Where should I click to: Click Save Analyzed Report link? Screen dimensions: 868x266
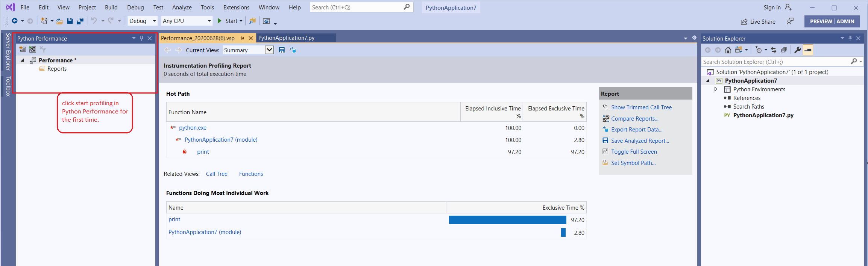(x=640, y=141)
